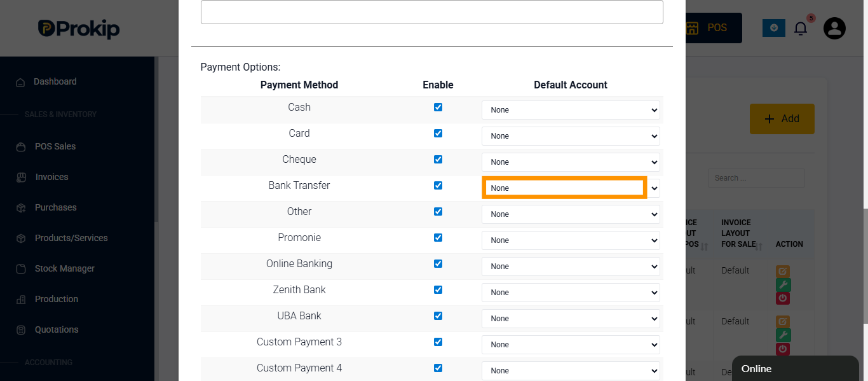Image resolution: width=868 pixels, height=381 pixels.
Task: Uncheck the Cheque enable checkbox
Action: tap(438, 160)
